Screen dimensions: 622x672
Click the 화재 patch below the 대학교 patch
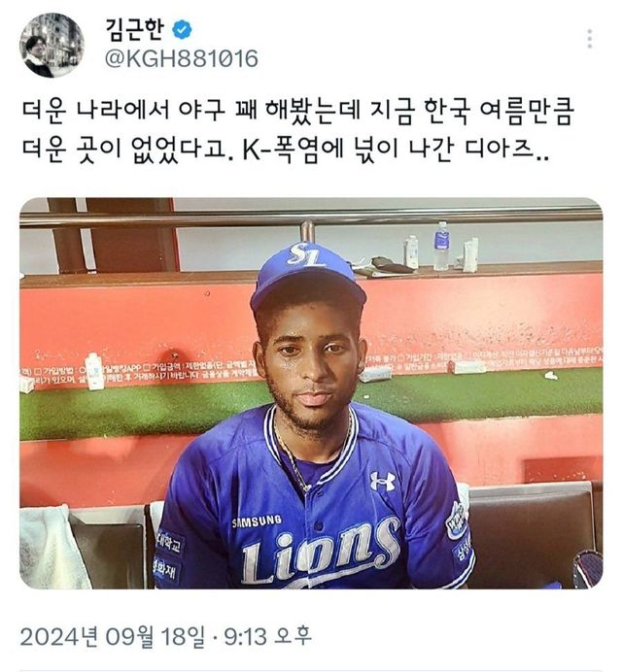coord(166,569)
